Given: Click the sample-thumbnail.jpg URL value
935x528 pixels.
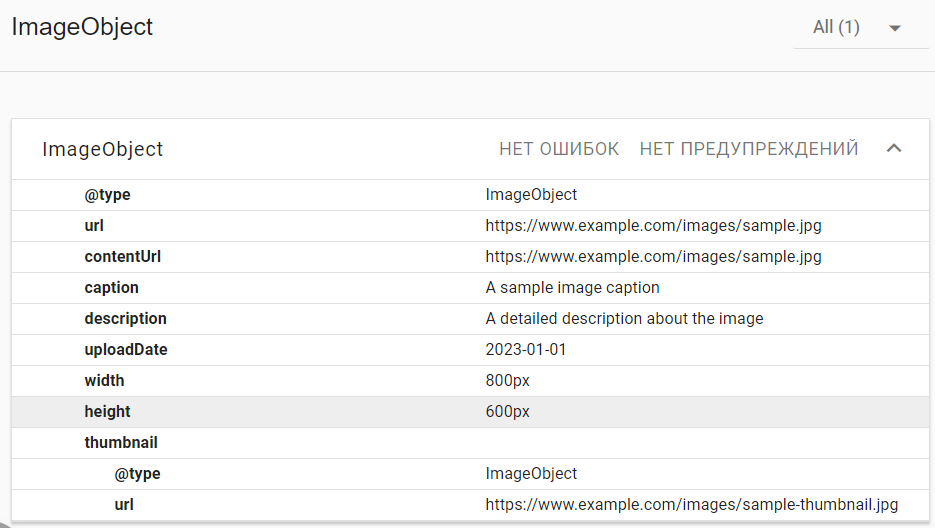Looking at the screenshot, I should click(x=692, y=505).
